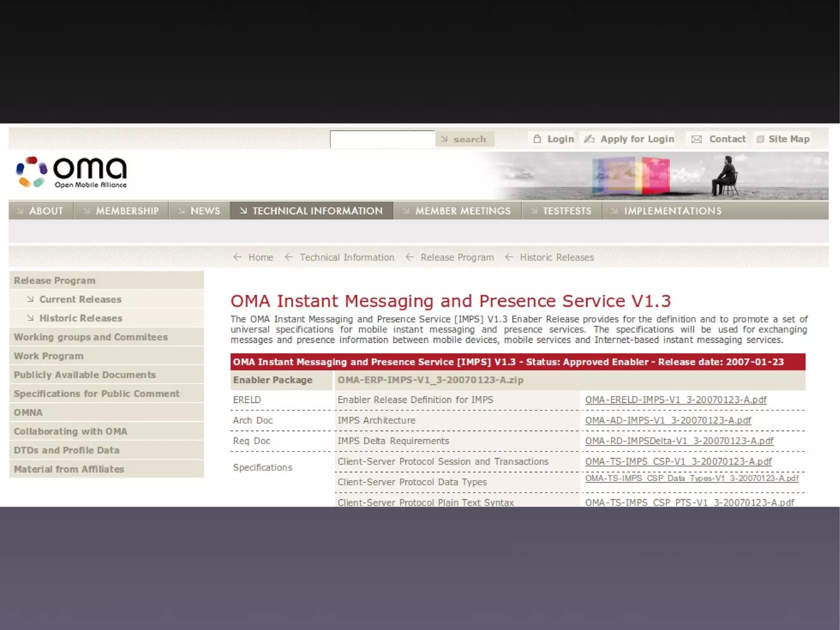
Task: Open DTDs and Profile Data sidebar item
Action: click(66, 450)
